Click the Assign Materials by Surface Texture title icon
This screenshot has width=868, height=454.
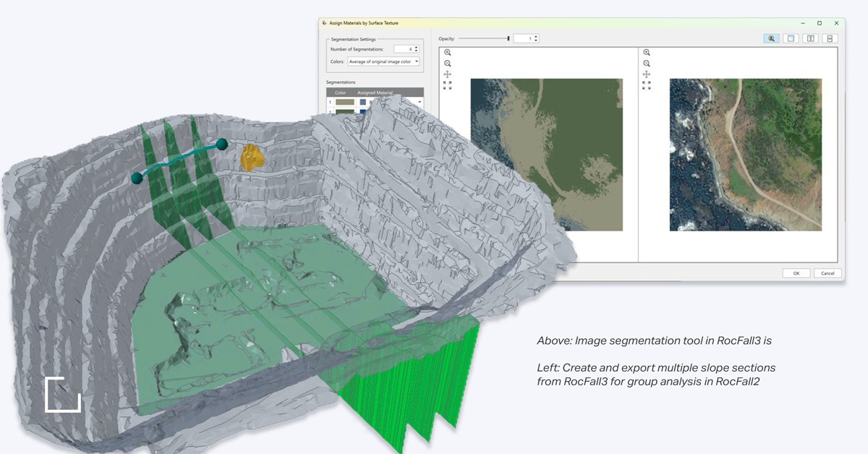pyautogui.click(x=323, y=22)
